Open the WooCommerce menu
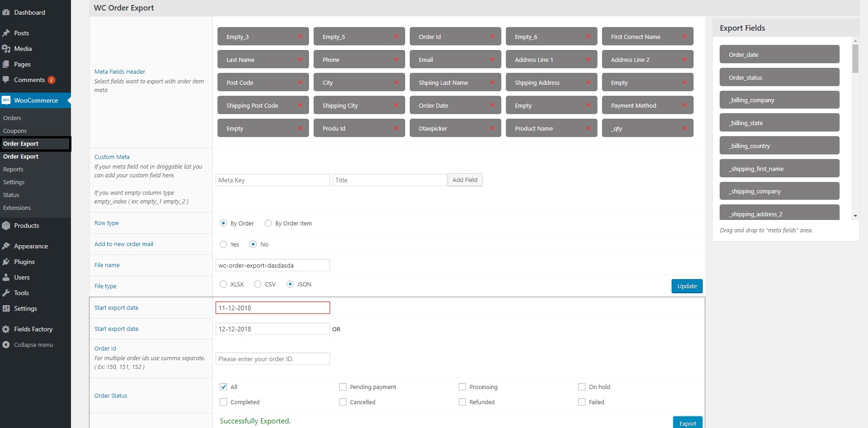Viewport: 868px width, 428px height. pyautogui.click(x=35, y=100)
